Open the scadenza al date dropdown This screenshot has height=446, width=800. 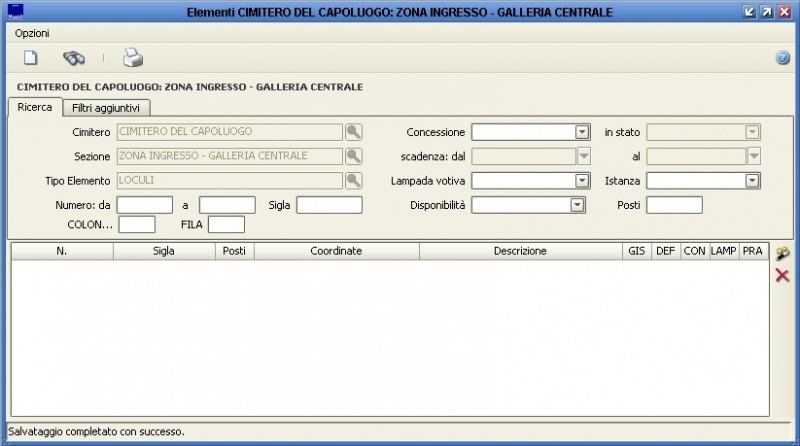pyautogui.click(x=754, y=156)
